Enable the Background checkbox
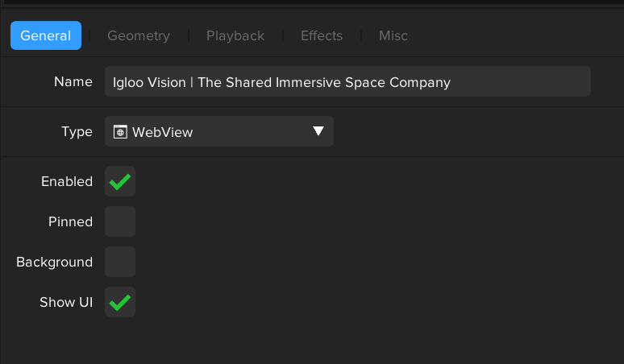 coord(120,262)
